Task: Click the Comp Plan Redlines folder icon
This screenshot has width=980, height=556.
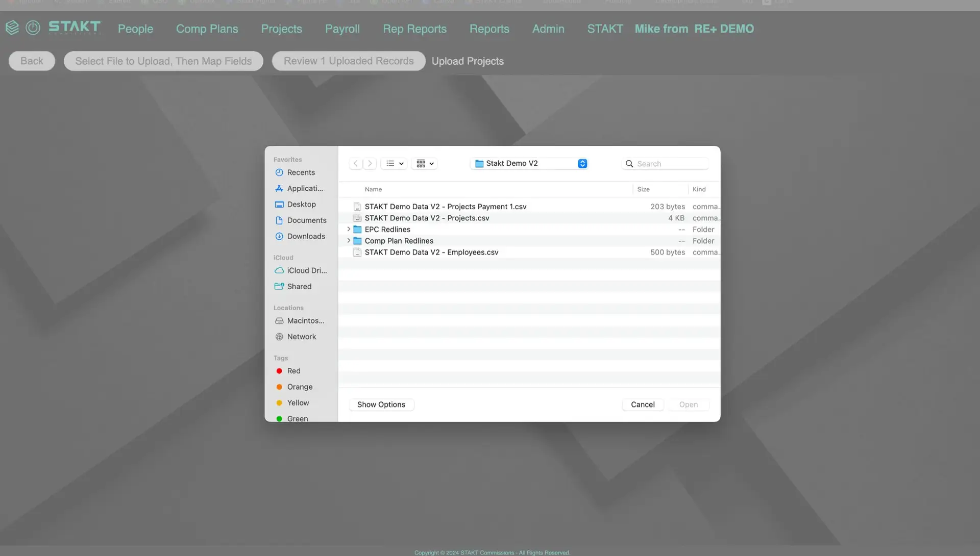Action: (x=357, y=241)
